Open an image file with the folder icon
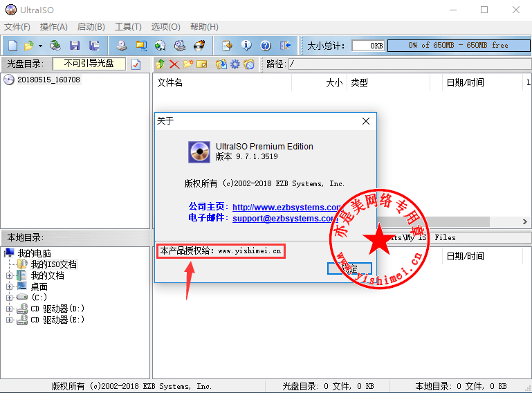 29,46
